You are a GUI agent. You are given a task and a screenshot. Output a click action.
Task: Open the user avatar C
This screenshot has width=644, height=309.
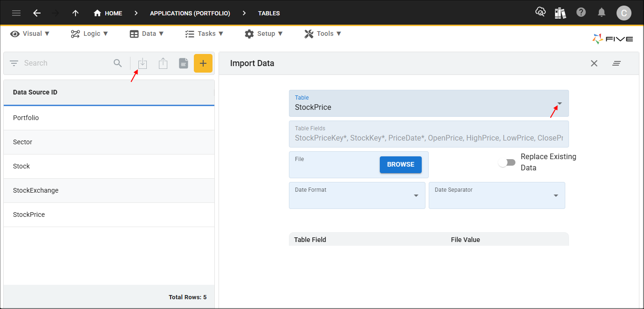(624, 13)
